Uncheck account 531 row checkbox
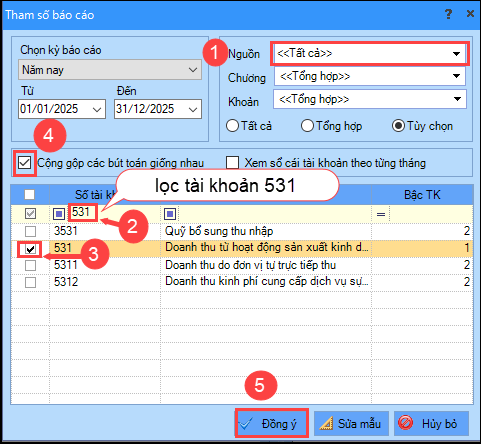This screenshot has height=444, width=481. (30, 249)
